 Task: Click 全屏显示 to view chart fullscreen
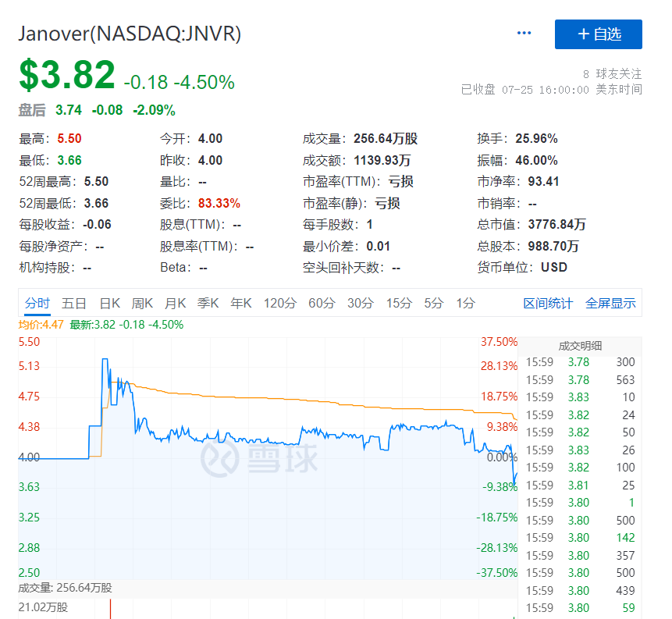coord(610,304)
